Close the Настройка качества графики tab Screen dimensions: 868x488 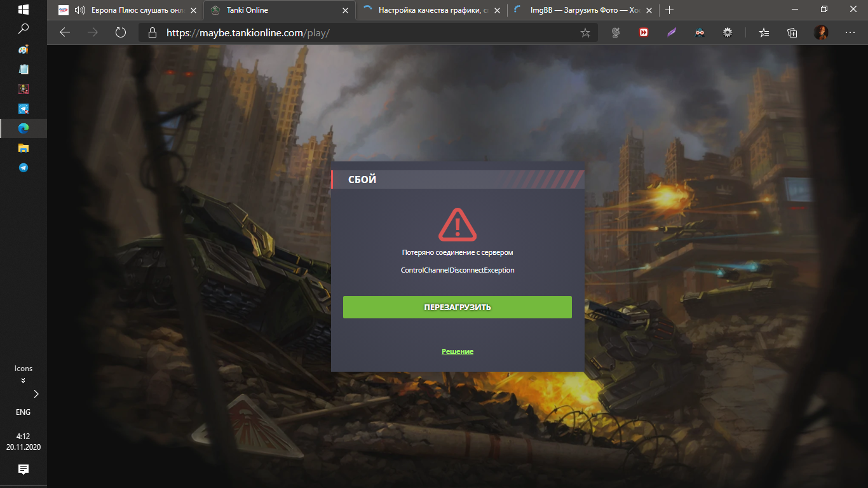pos(496,10)
